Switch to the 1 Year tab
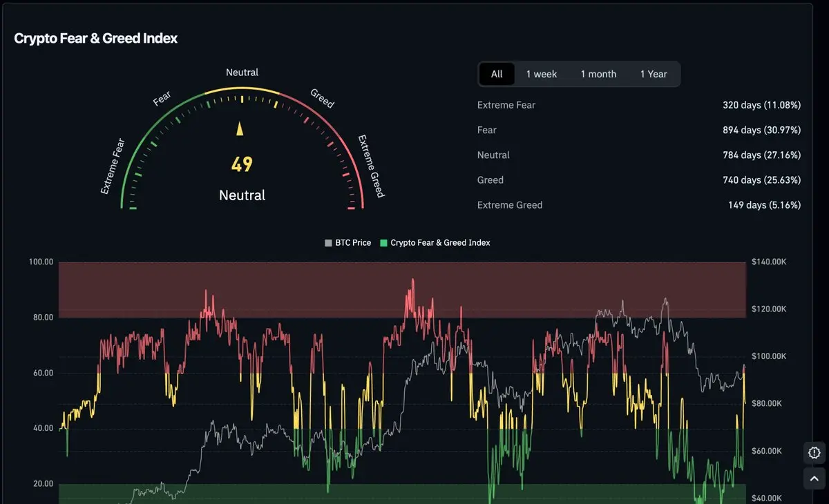 [x=654, y=74]
